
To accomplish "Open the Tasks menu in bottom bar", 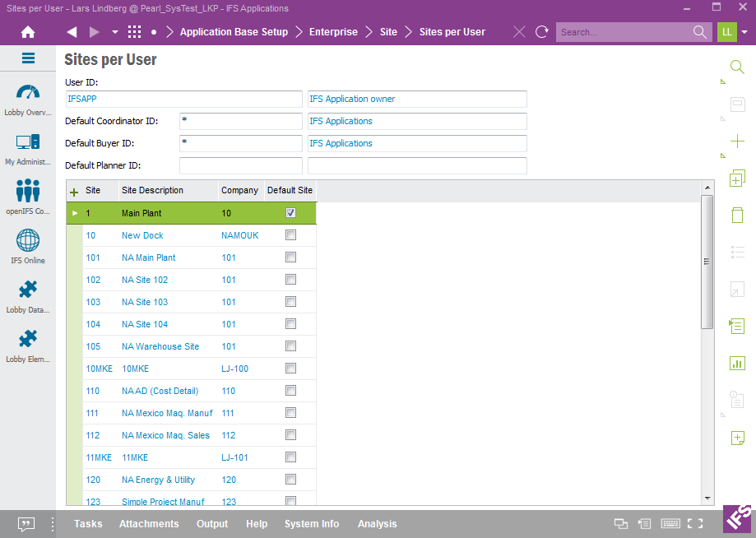I will (x=88, y=524).
